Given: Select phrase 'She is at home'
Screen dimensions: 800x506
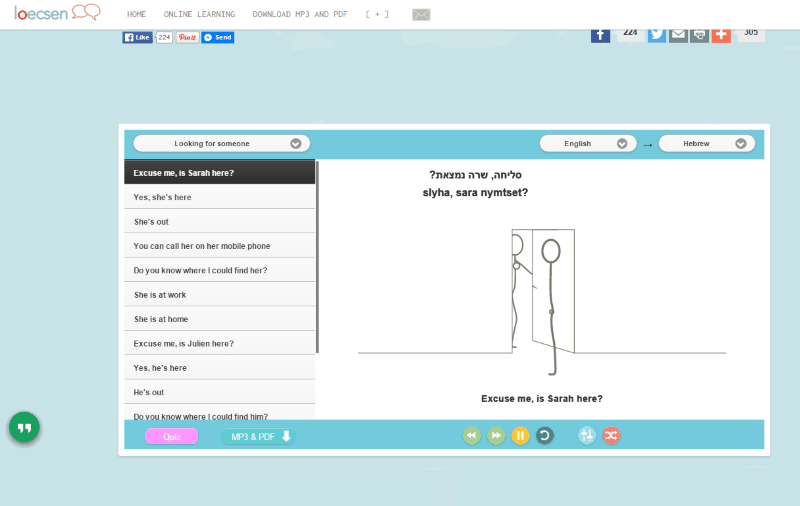Looking at the screenshot, I should pos(219,319).
